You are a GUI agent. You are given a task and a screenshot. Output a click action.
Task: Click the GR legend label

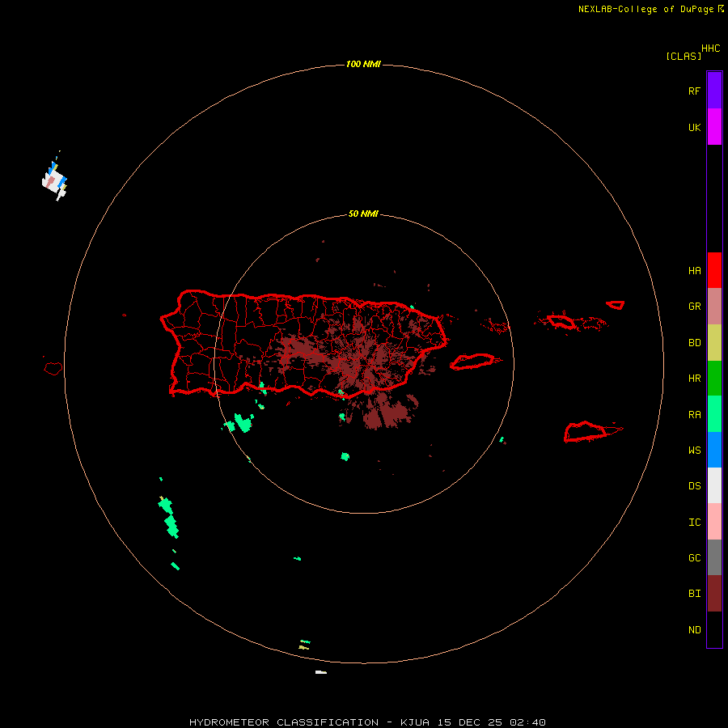pyautogui.click(x=694, y=307)
